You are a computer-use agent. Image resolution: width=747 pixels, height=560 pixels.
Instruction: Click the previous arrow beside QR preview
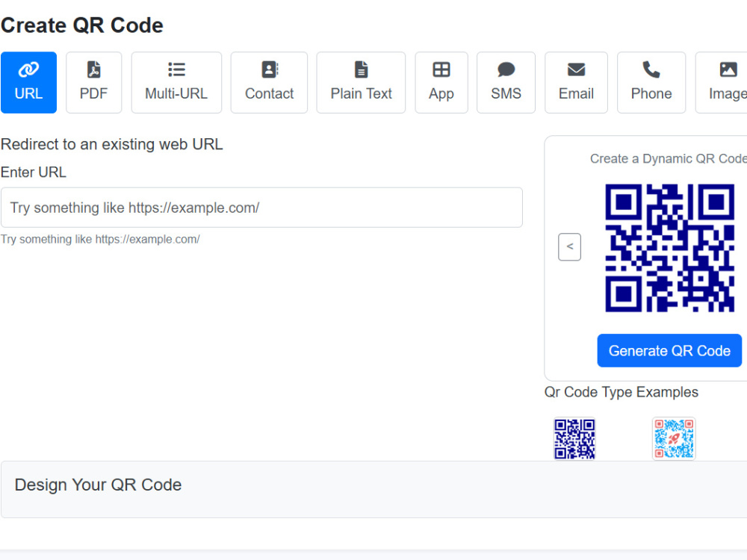(x=569, y=246)
